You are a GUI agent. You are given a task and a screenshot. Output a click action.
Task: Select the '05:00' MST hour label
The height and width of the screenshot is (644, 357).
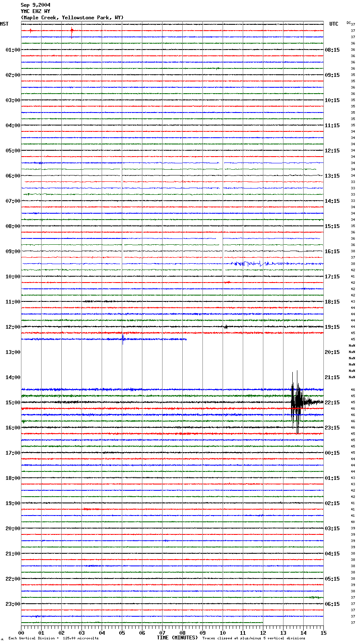click(13, 151)
